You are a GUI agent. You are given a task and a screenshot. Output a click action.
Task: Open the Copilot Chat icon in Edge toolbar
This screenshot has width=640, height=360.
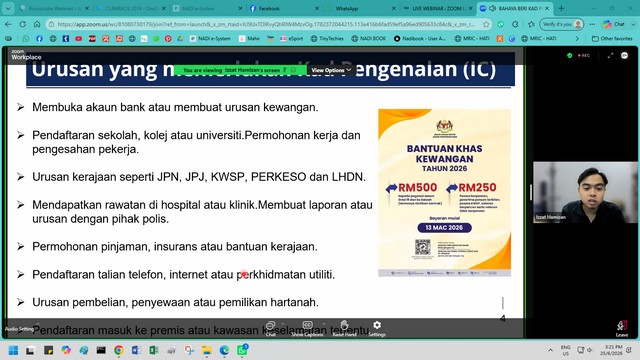(x=614, y=24)
